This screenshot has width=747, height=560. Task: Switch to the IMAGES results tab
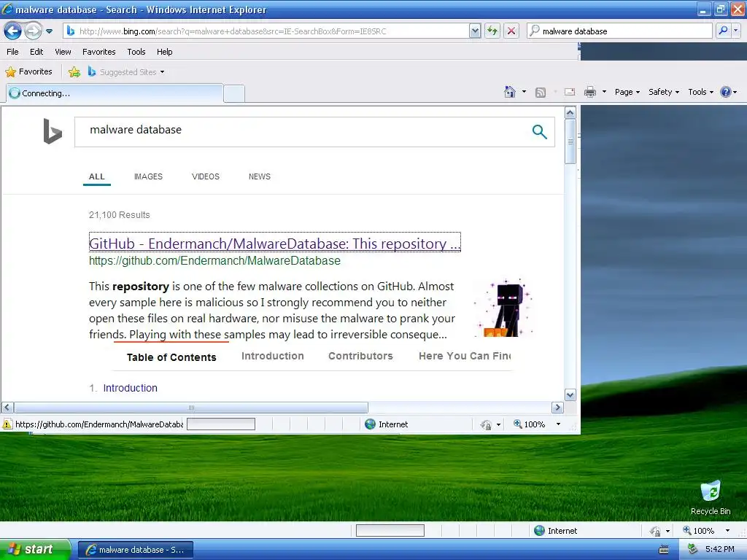[x=148, y=176]
